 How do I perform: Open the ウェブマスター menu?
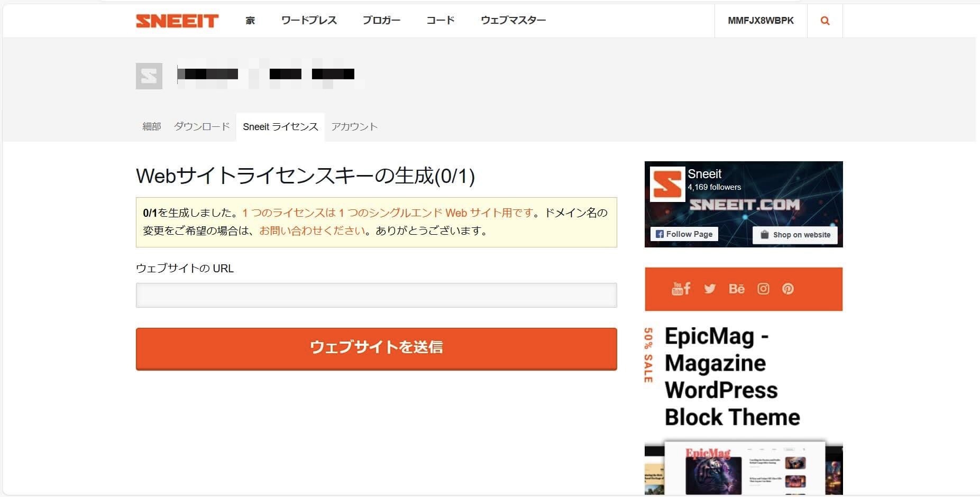point(513,21)
